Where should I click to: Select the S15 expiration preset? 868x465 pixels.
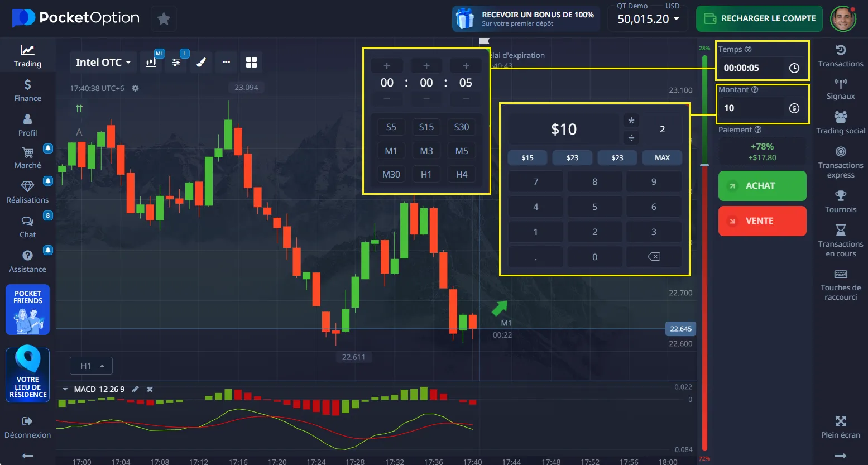click(426, 127)
